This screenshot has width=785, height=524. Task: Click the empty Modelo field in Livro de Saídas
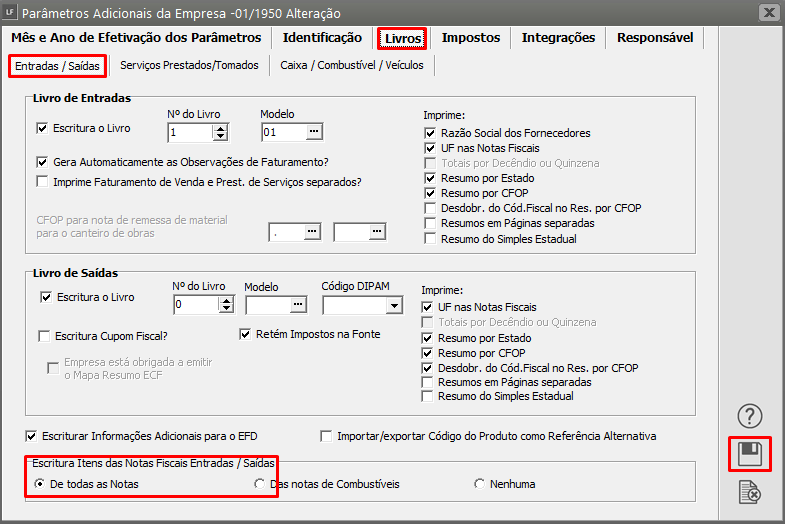pos(268,304)
